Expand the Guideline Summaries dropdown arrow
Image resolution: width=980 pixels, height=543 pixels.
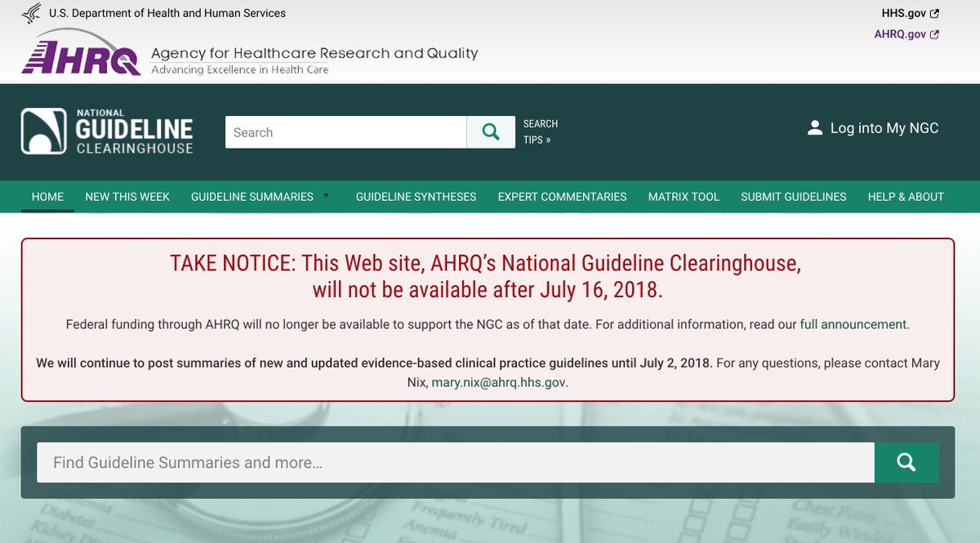tap(327, 196)
